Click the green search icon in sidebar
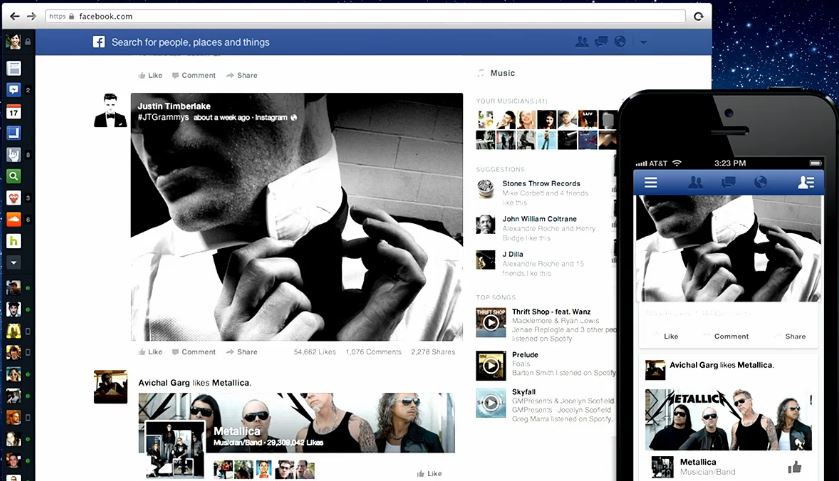 [x=14, y=176]
